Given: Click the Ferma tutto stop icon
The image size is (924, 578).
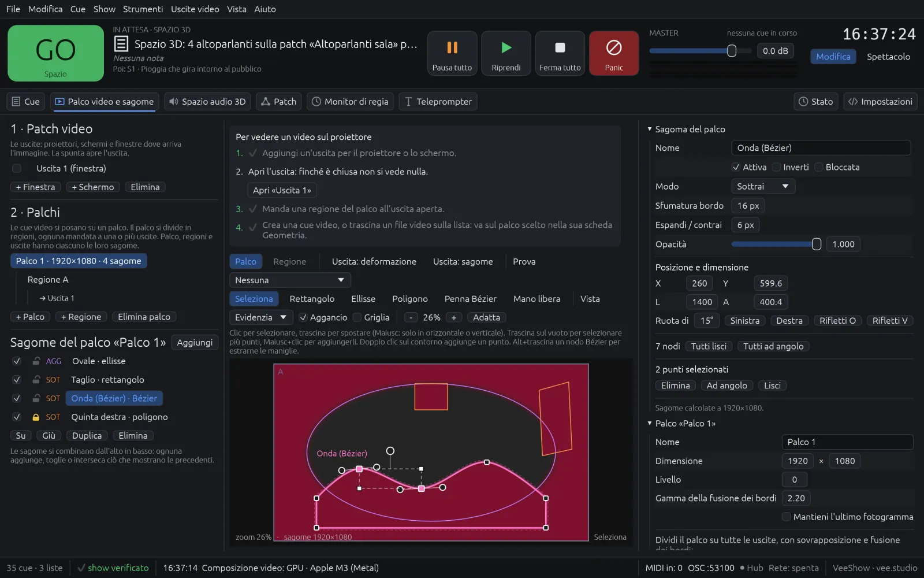Looking at the screenshot, I should click(x=560, y=47).
